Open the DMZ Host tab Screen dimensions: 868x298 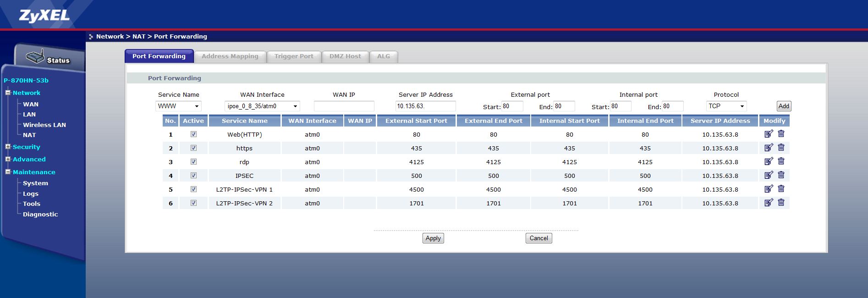coord(345,56)
